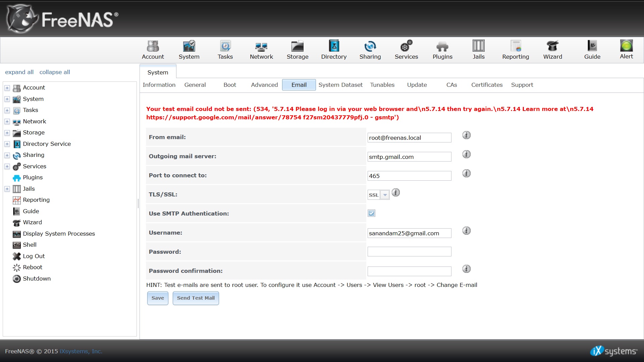Click the Port to connect field
The height and width of the screenshot is (362, 644).
[x=409, y=176]
